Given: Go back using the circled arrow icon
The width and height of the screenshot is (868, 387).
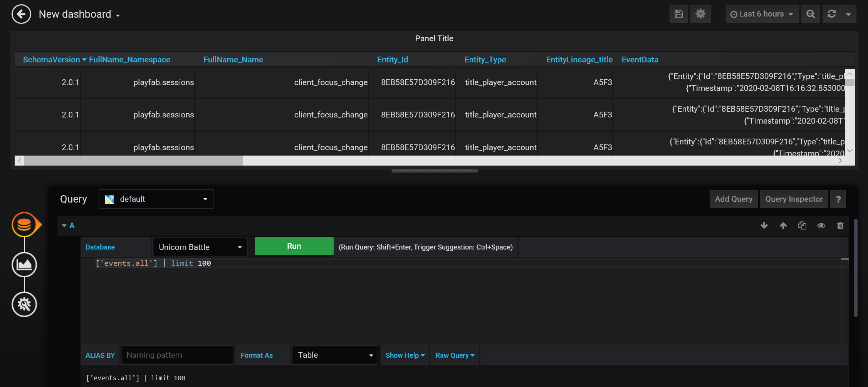Looking at the screenshot, I should pyautogui.click(x=21, y=14).
